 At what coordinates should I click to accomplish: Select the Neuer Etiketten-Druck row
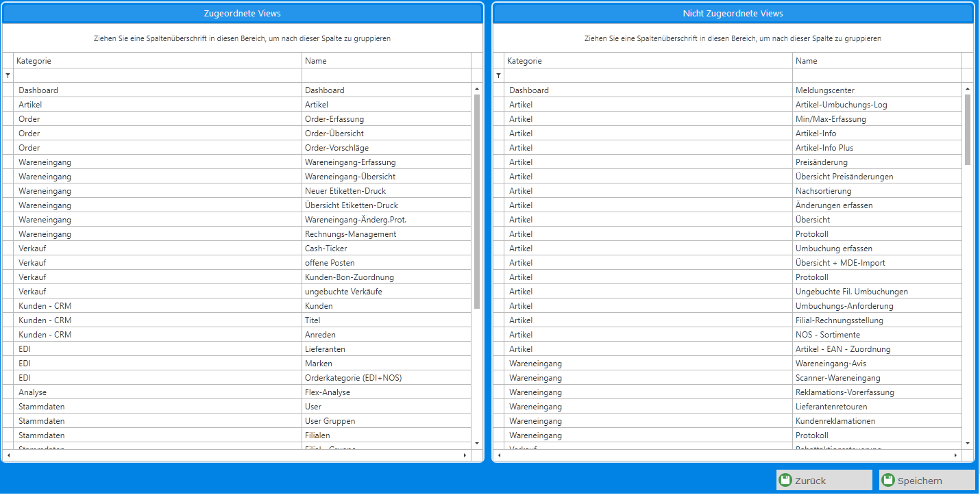tap(237, 191)
